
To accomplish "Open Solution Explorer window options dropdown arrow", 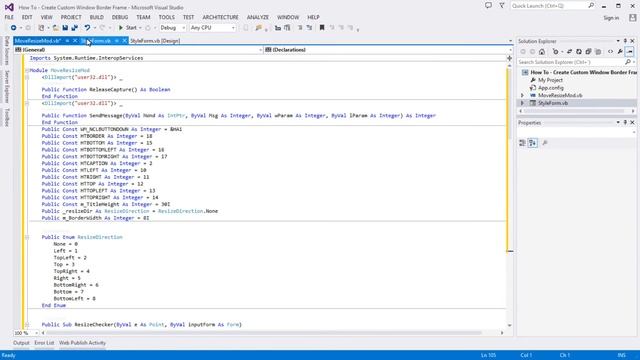I will click(618, 41).
